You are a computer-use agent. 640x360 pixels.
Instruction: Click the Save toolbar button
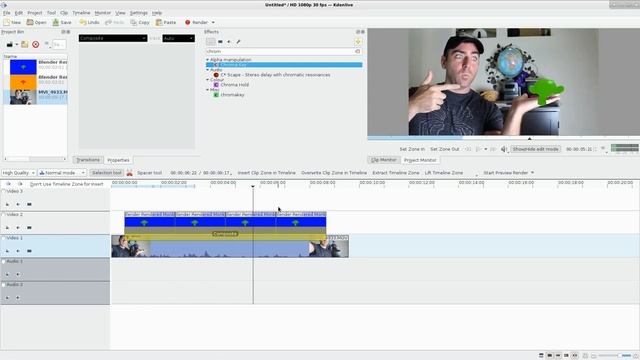coord(62,22)
